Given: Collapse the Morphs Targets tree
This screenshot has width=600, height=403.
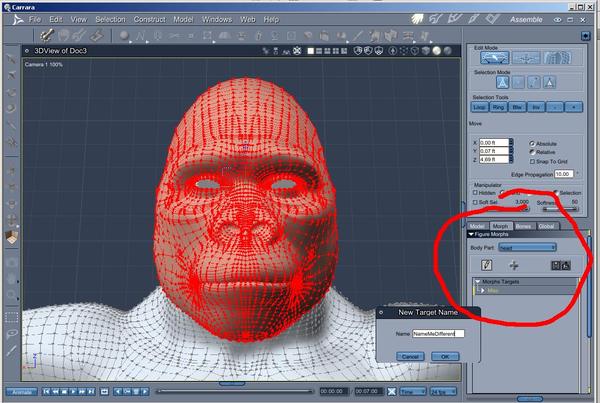Looking at the screenshot, I should coord(478,281).
